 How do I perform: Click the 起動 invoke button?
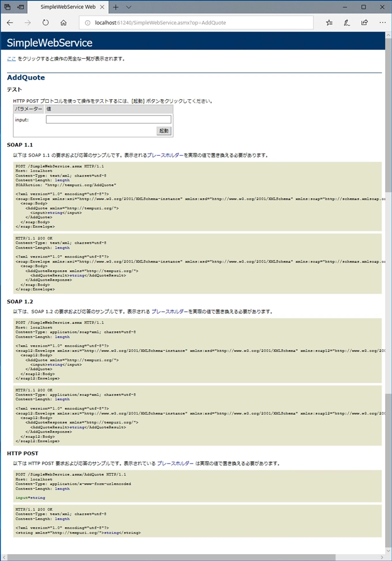coord(164,131)
